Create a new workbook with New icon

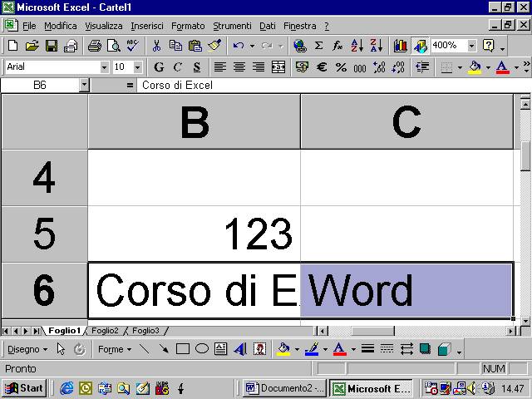(x=12, y=46)
